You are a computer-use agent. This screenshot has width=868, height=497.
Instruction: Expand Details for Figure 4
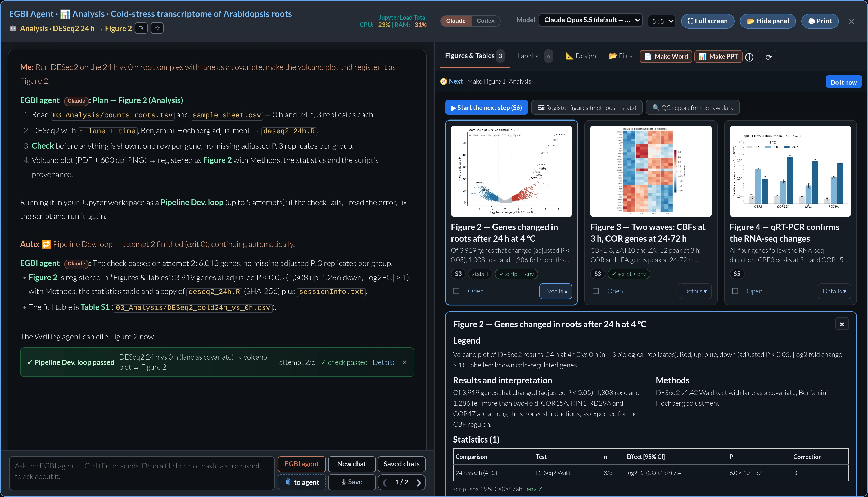pos(834,291)
